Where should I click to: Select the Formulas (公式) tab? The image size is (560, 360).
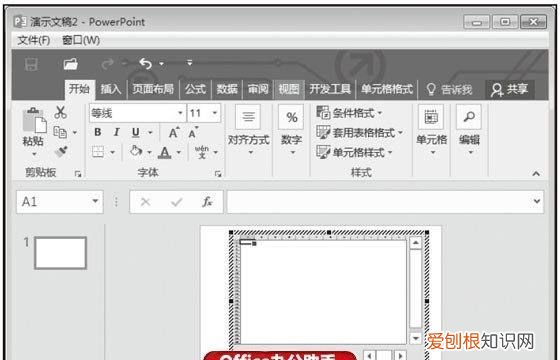[x=195, y=89]
